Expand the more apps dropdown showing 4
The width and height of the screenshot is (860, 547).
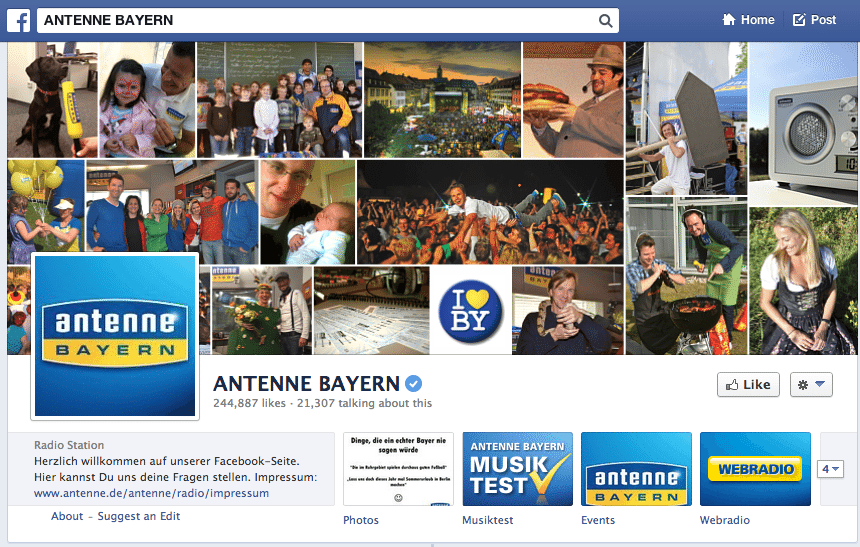[x=830, y=469]
